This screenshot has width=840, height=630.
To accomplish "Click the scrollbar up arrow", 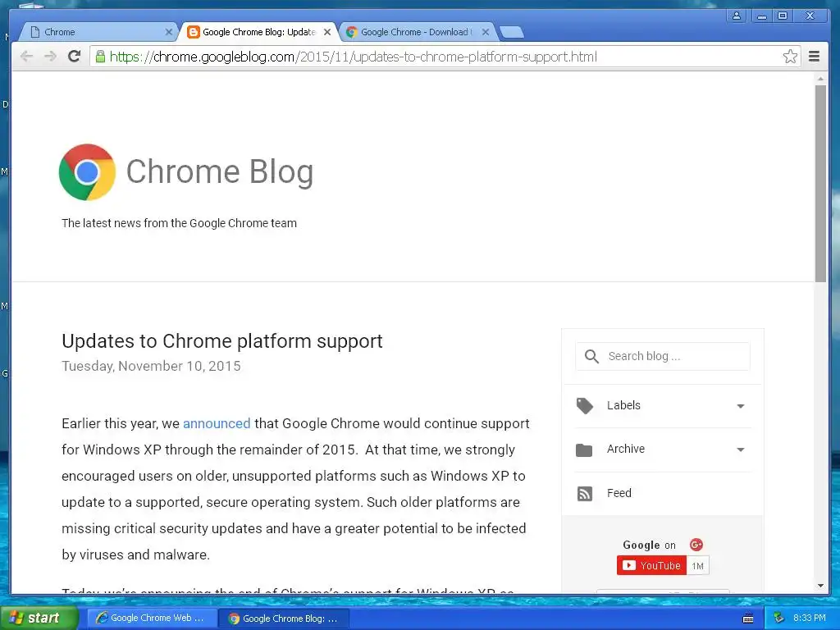I will (x=820, y=79).
